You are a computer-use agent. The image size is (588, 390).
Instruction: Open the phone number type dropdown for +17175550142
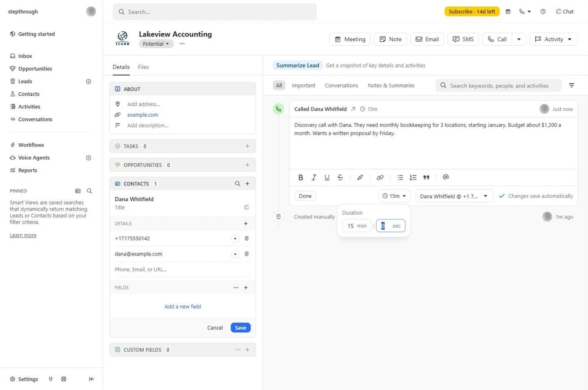(x=235, y=239)
